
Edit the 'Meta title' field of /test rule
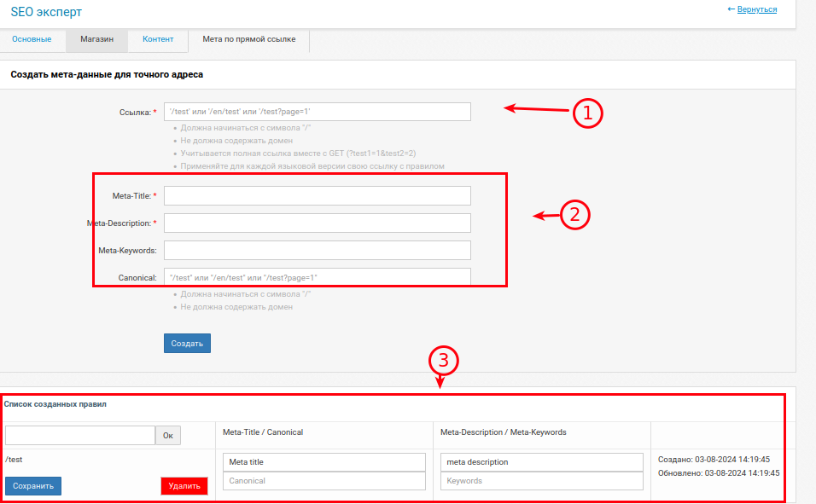click(x=324, y=462)
